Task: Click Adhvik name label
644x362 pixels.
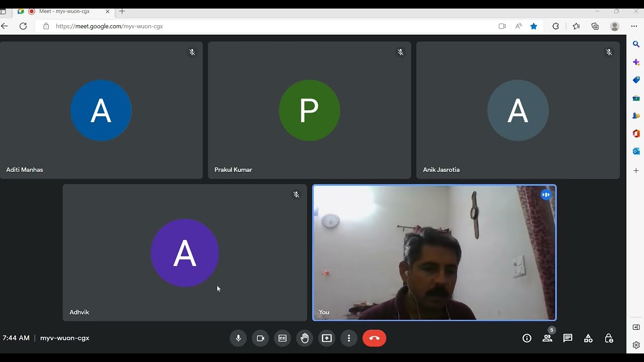Action: click(79, 312)
